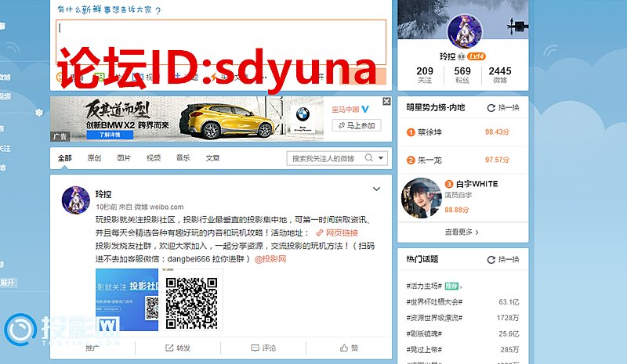627x364 pixels.
Task: Click the 白宇 photo thumbnail
Action: [x=422, y=198]
